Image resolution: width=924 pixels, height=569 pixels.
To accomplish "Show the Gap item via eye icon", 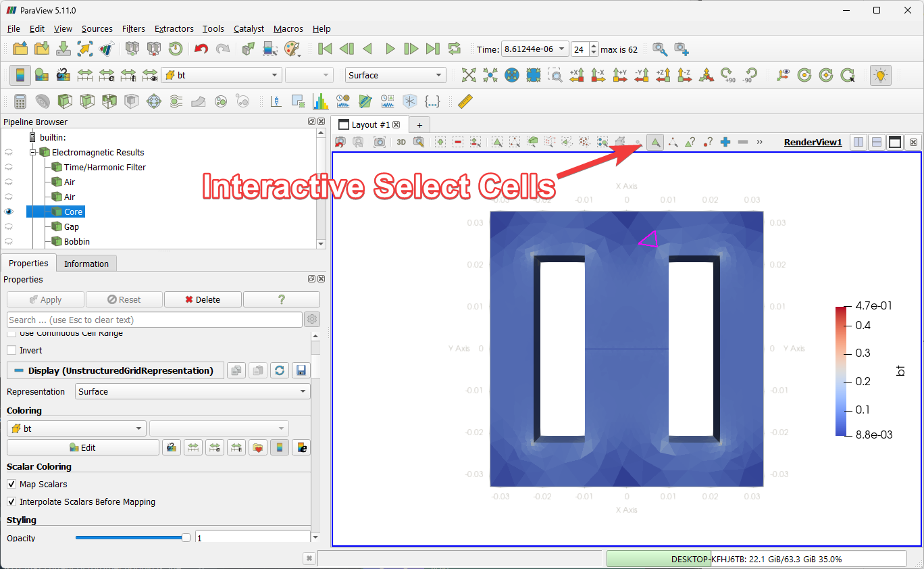I will (x=9, y=226).
